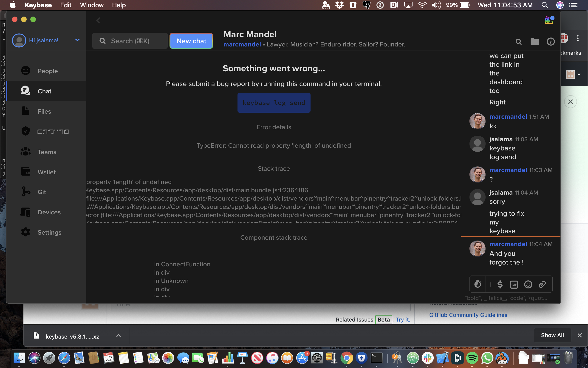Open Spotlight search in menu bar
The height and width of the screenshot is (368, 588).
[x=545, y=5]
